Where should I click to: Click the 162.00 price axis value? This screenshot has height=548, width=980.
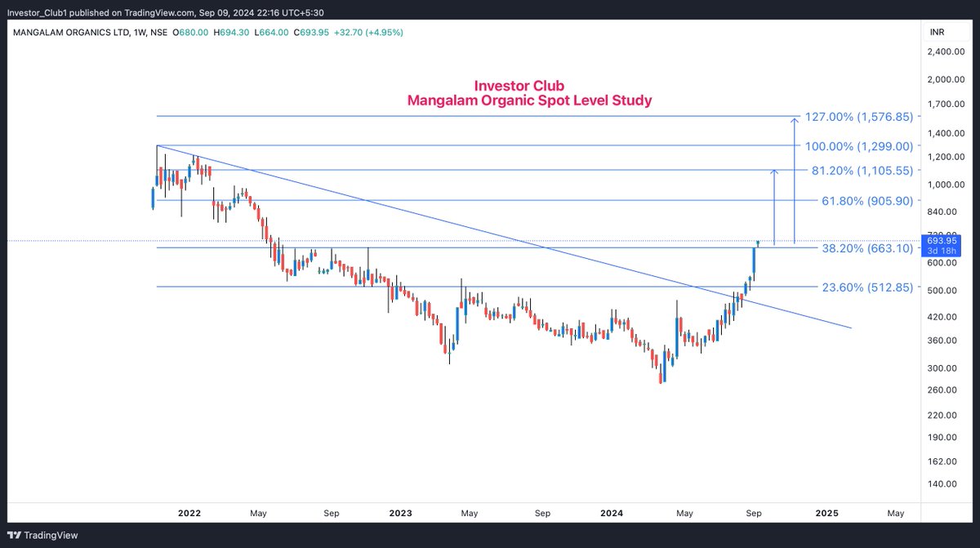tap(943, 461)
